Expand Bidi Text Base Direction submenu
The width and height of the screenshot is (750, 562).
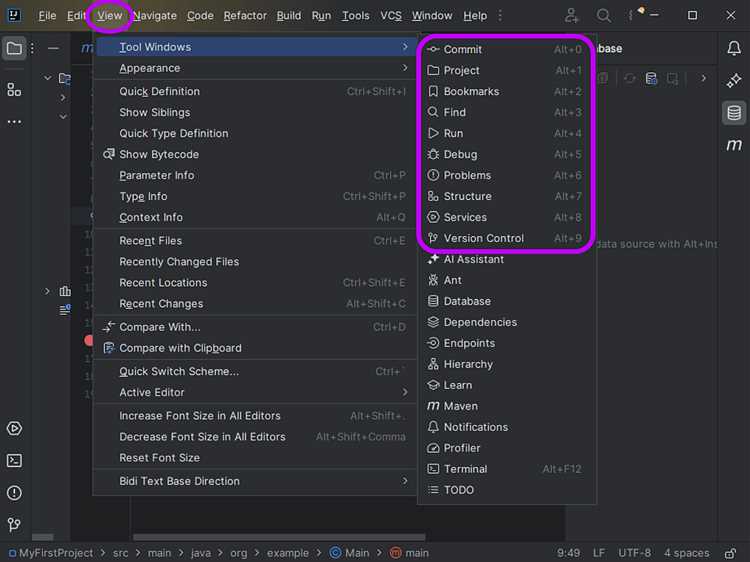255,481
